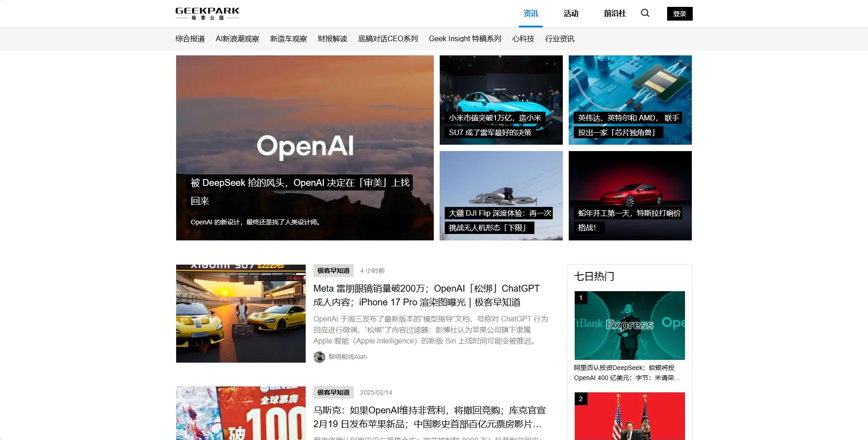
Task: Select 综合报道 category
Action: 190,39
